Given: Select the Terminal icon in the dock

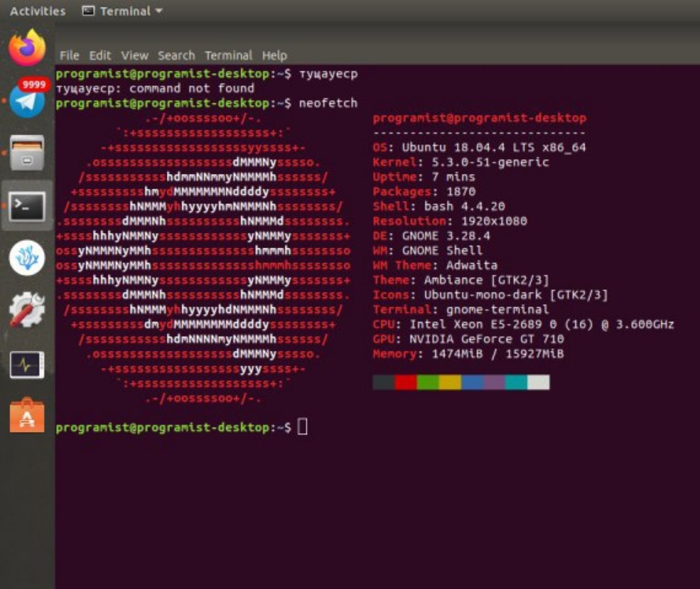Looking at the screenshot, I should pyautogui.click(x=27, y=206).
